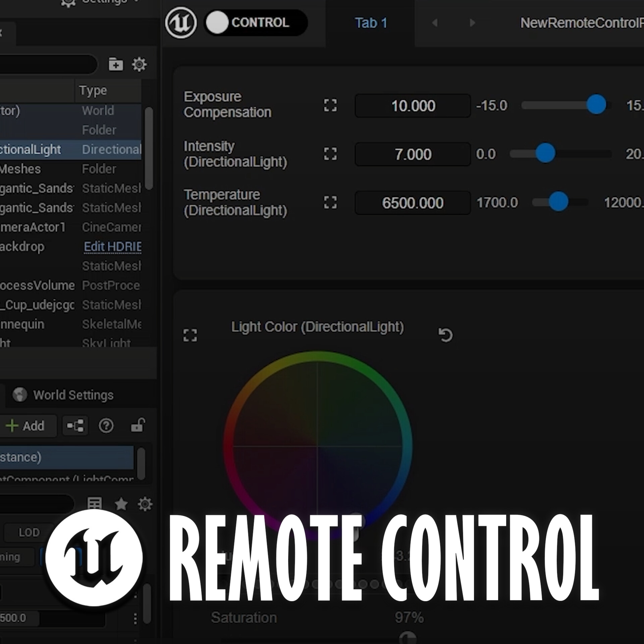Expand Exposure Compensation to fullscreen with bracket icon
This screenshot has height=644, width=644.
pyautogui.click(x=330, y=105)
